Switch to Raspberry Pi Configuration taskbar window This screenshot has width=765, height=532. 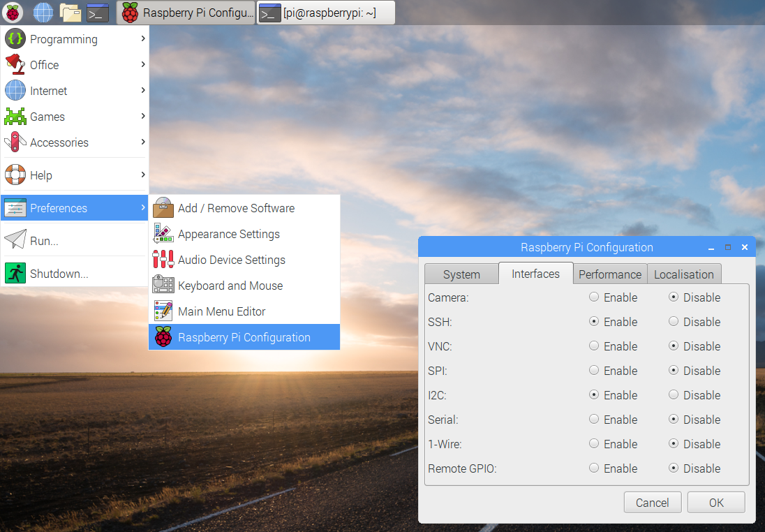(186, 13)
